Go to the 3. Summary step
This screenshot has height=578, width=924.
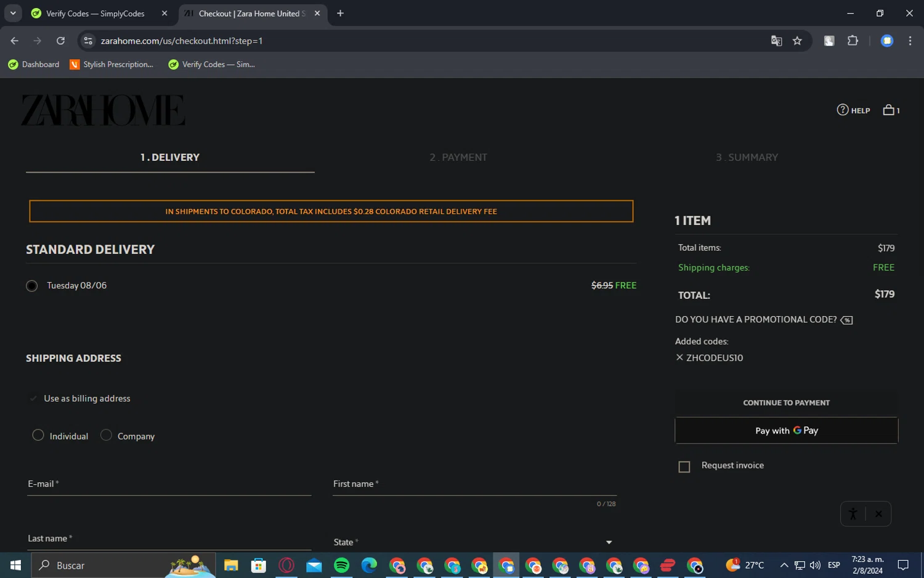[747, 158]
